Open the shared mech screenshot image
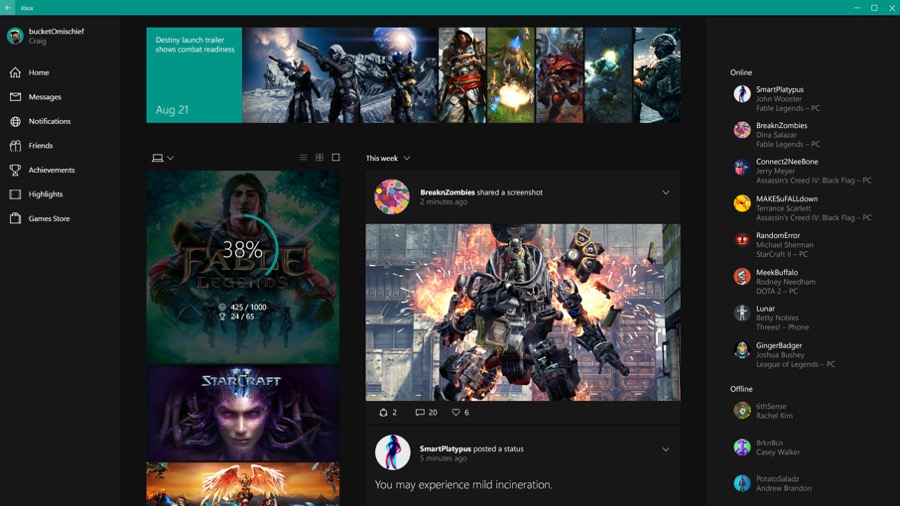 click(x=523, y=312)
